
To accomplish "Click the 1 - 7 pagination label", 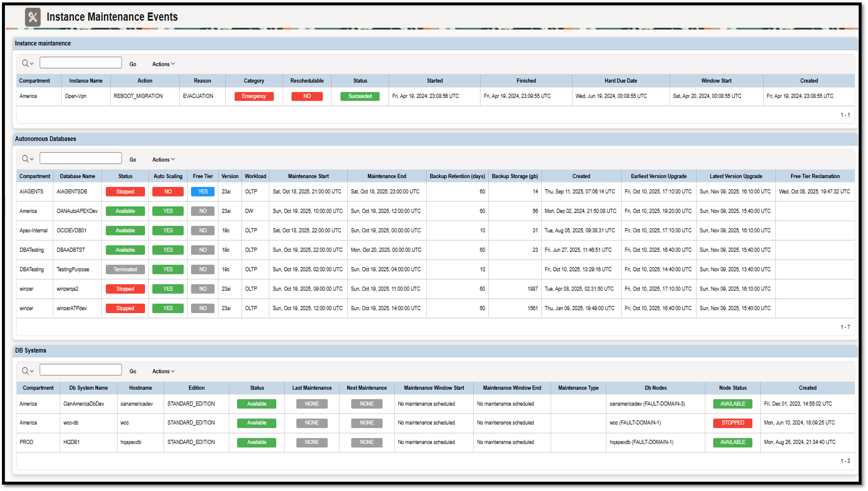I will click(x=846, y=327).
